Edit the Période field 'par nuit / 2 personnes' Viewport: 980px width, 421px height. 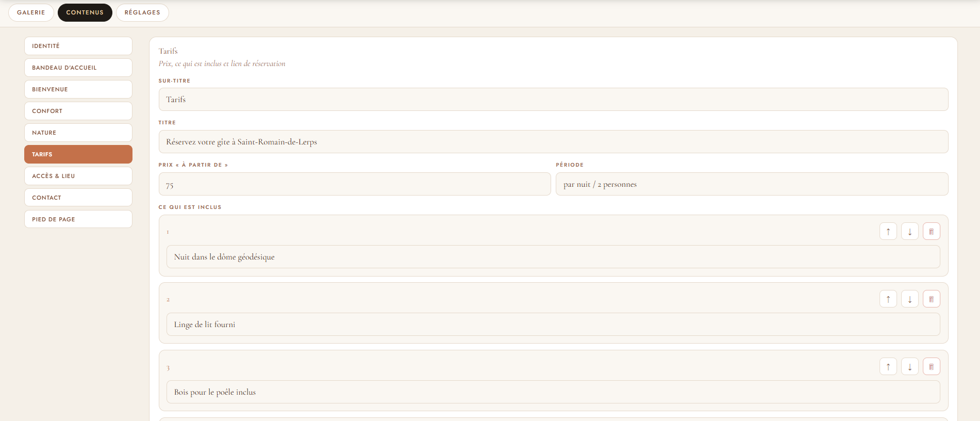[752, 184]
